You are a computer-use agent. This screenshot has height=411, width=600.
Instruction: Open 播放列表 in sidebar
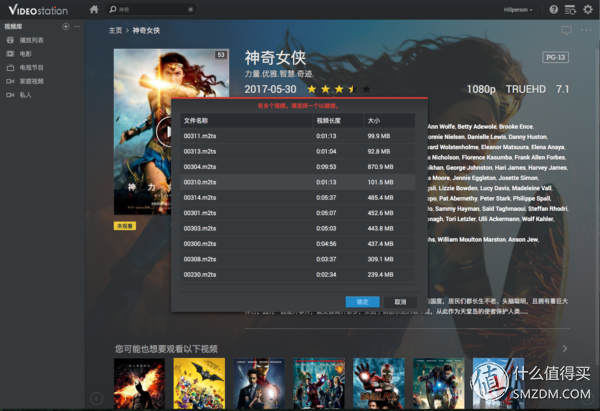click(x=32, y=40)
